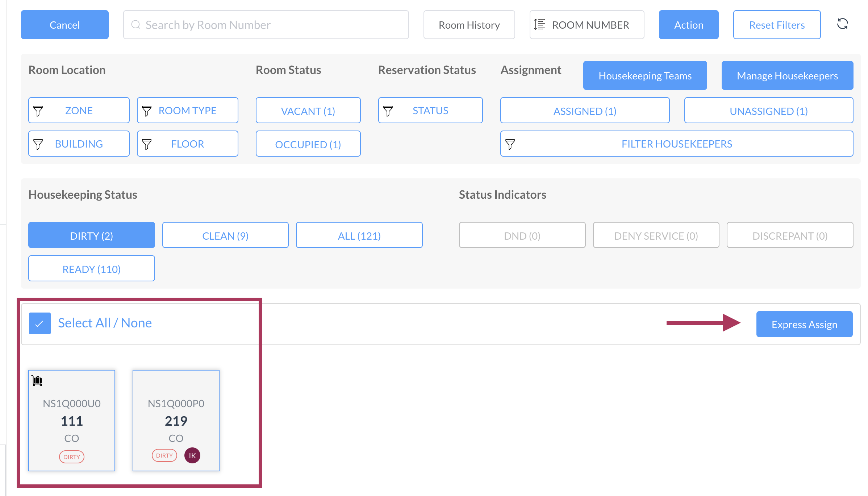Image resolution: width=868 pixels, height=496 pixels.
Task: Click the DIRTY badge on room 219
Action: coord(164,455)
